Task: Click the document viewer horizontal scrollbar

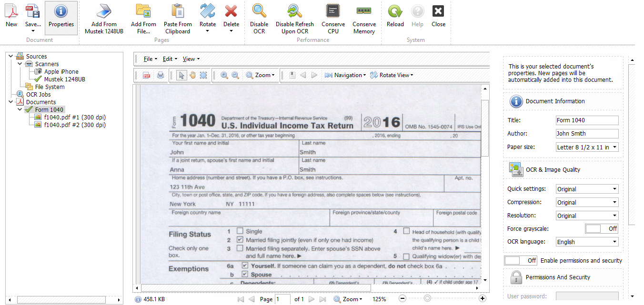Action: coord(256,288)
